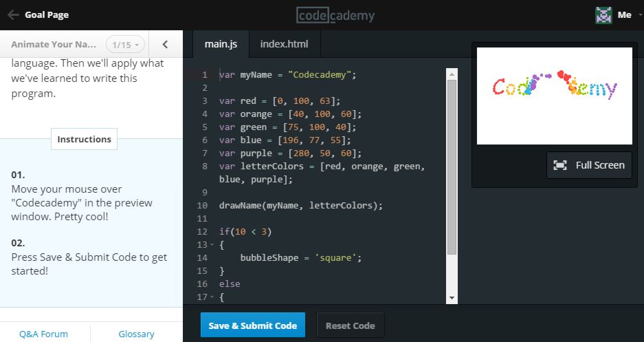
Task: Click the editor scrollbar down arrow
Action: pos(452,298)
